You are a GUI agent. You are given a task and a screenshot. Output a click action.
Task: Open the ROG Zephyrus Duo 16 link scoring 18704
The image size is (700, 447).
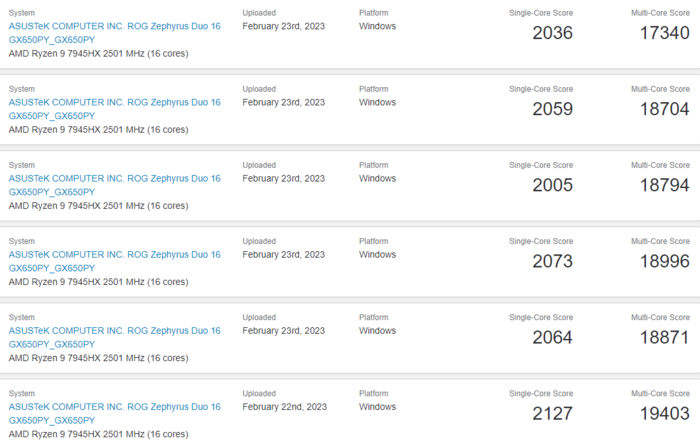point(115,109)
